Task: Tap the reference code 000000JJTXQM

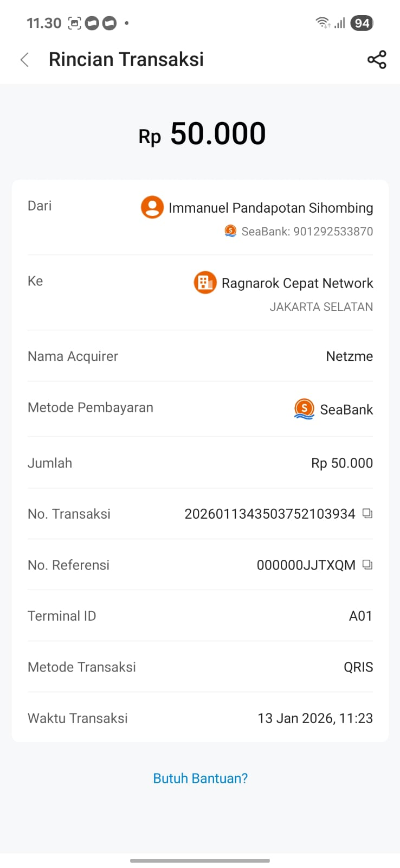Action: click(306, 565)
